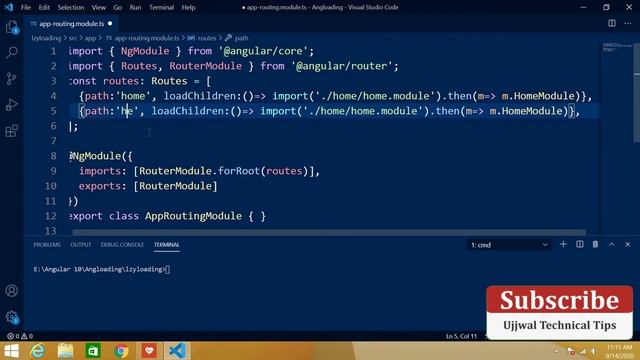Click the unsaved dot on editor tab
This screenshot has height=360, width=640.
(110, 24)
